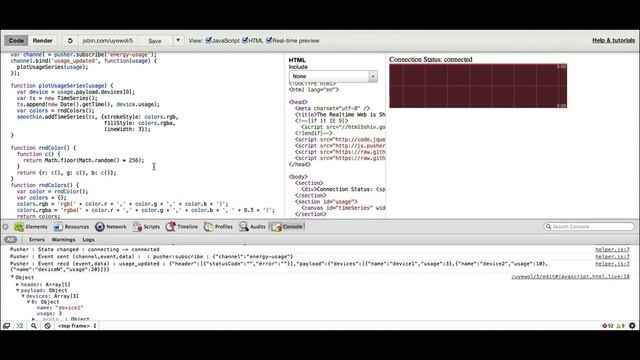Open Help & tutorials link
640x360 pixels.
(x=613, y=40)
